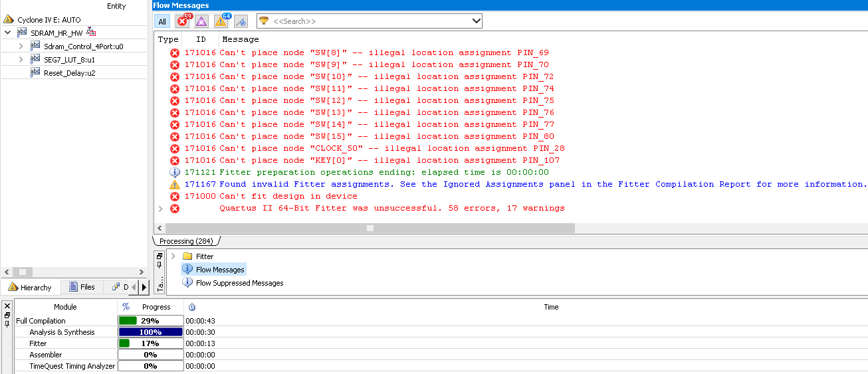Float the table of contents pane
Viewport: 868px width, 374px height.
(x=160, y=255)
